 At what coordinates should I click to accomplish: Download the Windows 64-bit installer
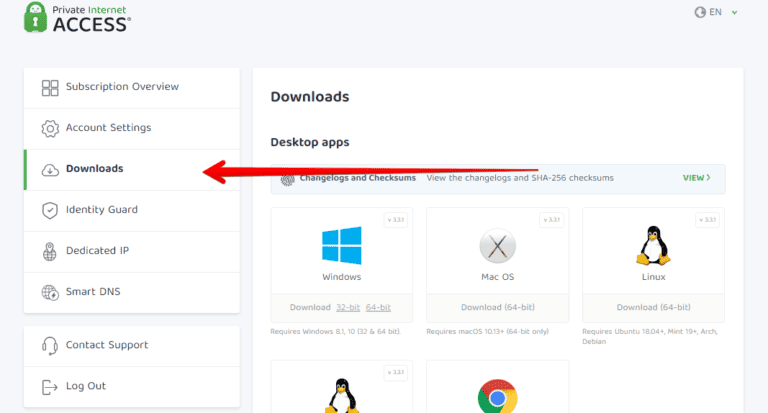[x=378, y=307]
